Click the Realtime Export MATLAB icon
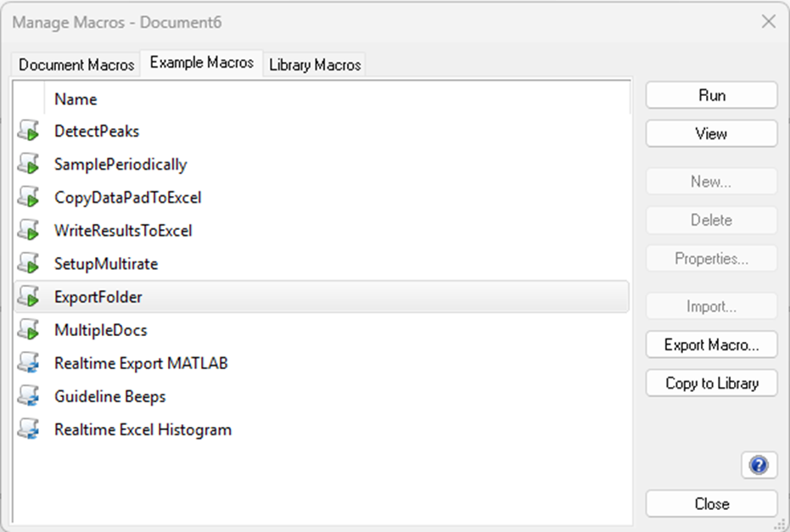Image resolution: width=790 pixels, height=532 pixels. [29, 363]
